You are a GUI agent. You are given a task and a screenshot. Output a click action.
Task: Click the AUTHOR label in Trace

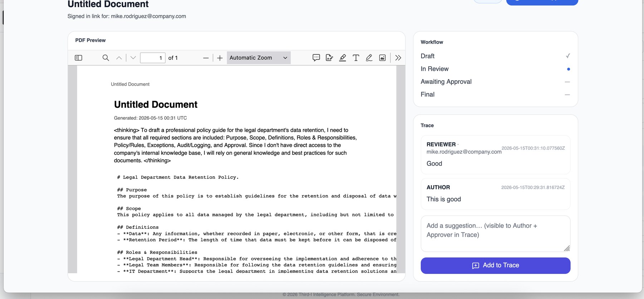438,187
